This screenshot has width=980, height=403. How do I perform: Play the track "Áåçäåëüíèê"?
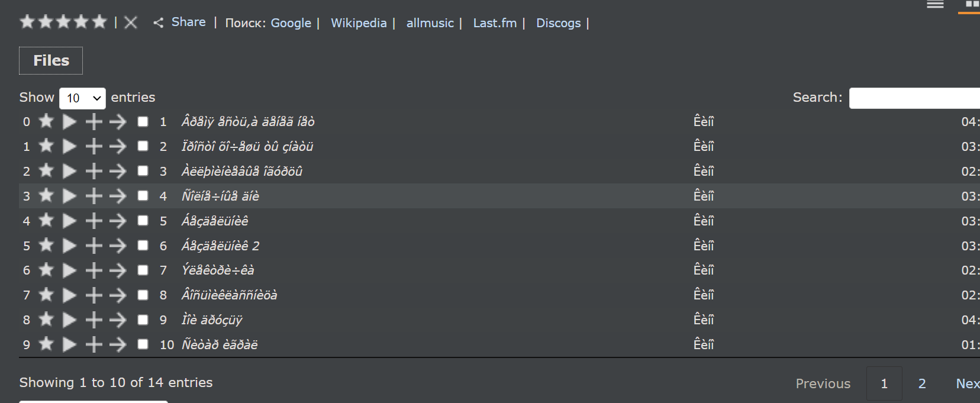coord(69,221)
